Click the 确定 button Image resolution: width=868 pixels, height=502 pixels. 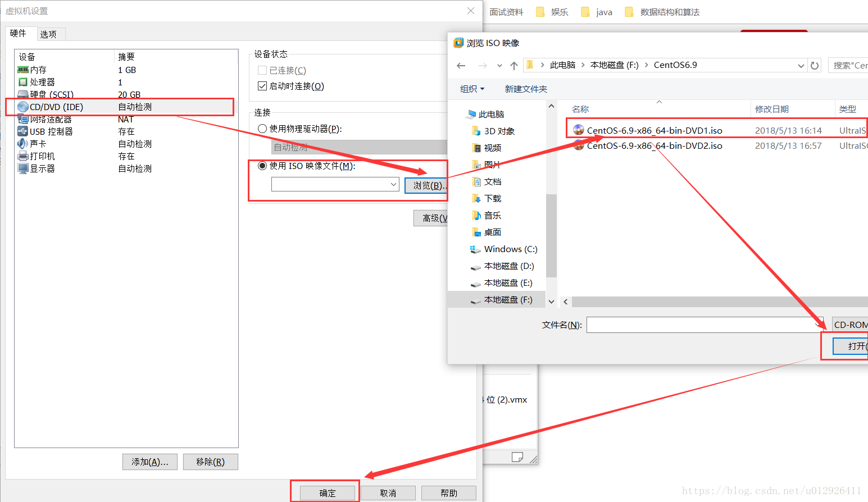328,493
